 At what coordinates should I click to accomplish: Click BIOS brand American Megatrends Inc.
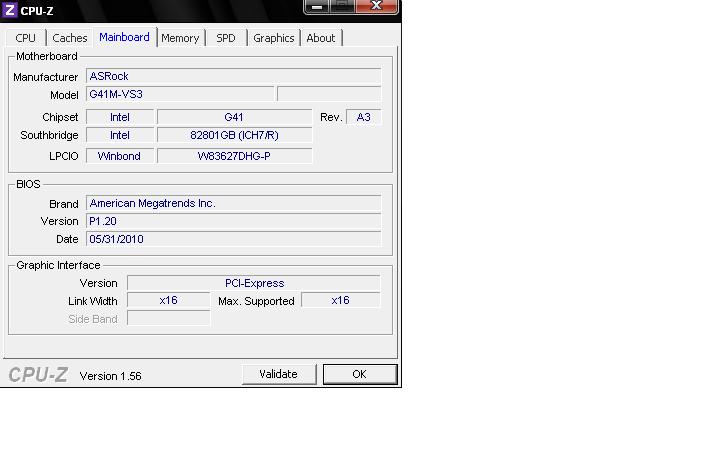click(x=233, y=203)
